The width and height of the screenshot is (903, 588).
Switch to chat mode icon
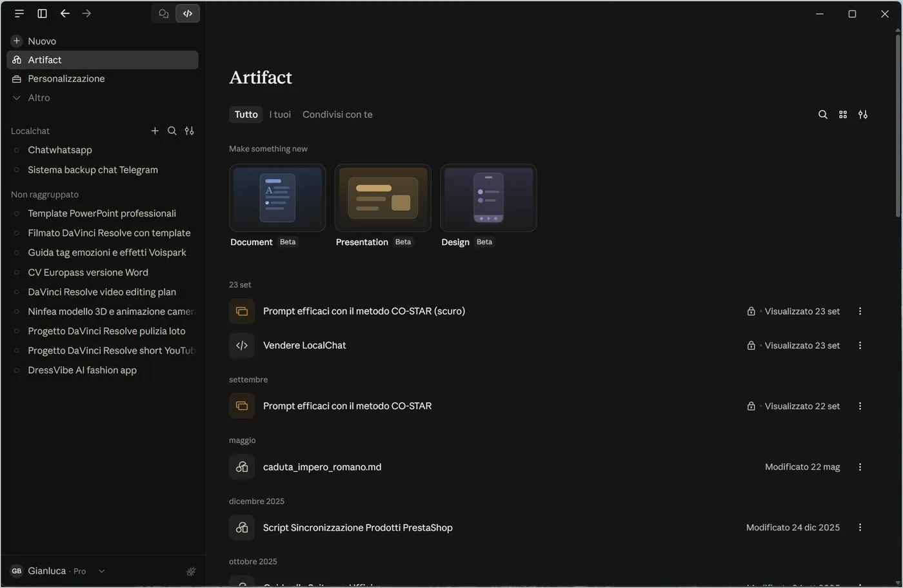coord(164,14)
